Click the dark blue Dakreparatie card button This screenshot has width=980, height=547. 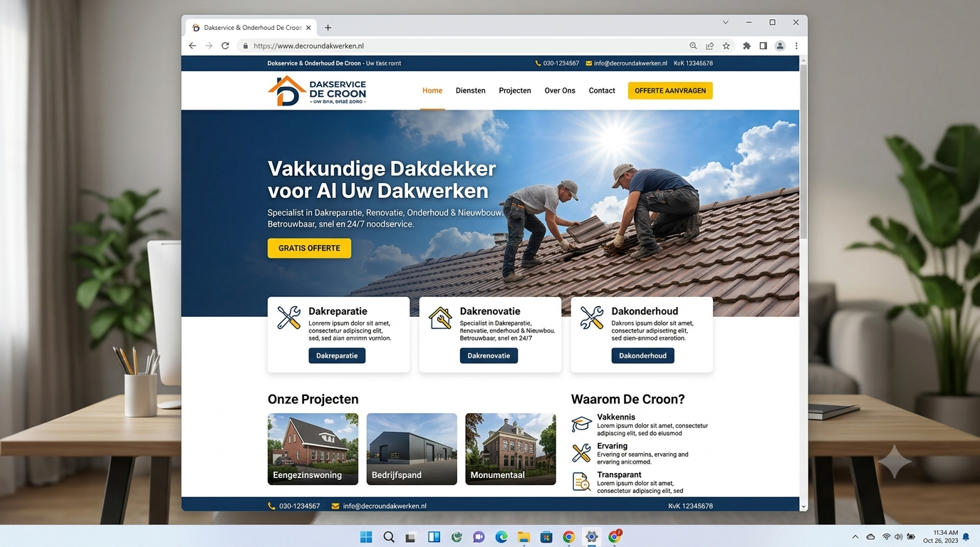[337, 355]
